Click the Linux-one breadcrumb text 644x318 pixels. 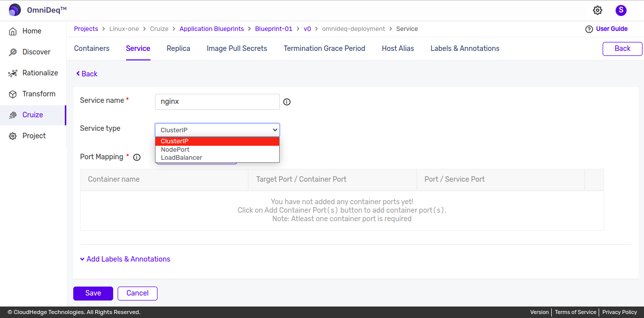(x=124, y=29)
